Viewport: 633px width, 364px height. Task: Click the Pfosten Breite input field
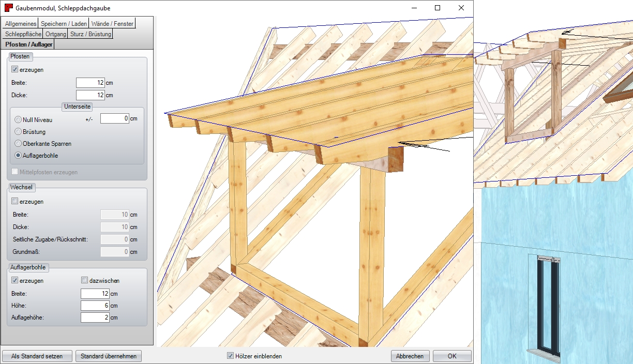click(x=90, y=83)
